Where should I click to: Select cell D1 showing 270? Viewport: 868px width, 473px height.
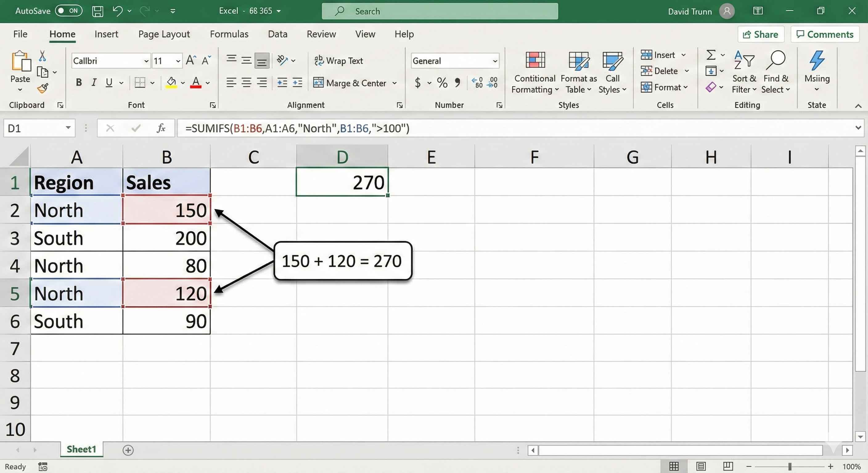click(342, 182)
